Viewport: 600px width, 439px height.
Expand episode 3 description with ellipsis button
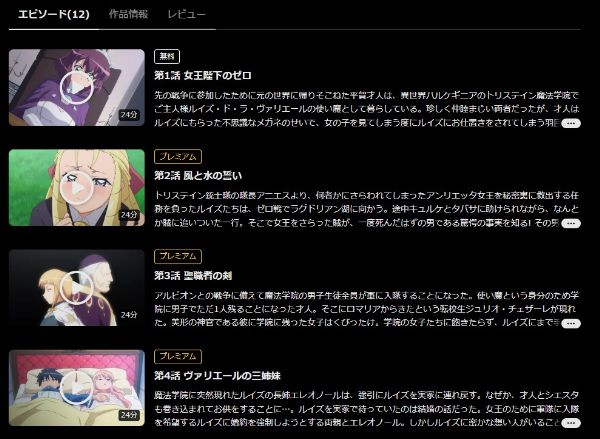571,323
